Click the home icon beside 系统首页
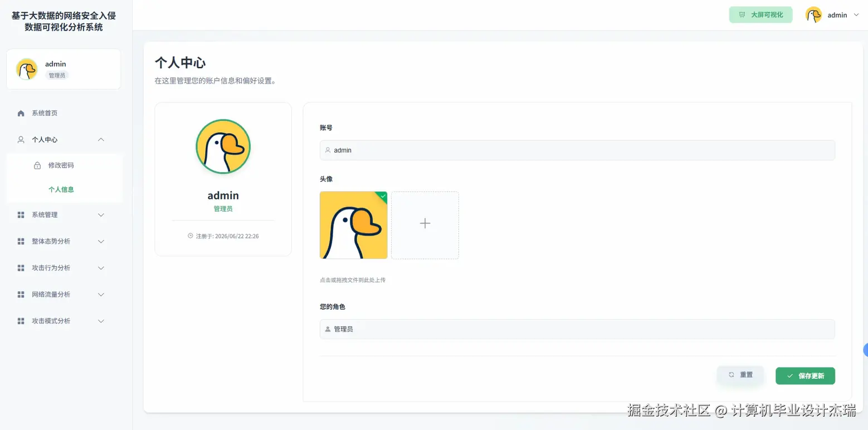868x430 pixels. click(x=21, y=113)
